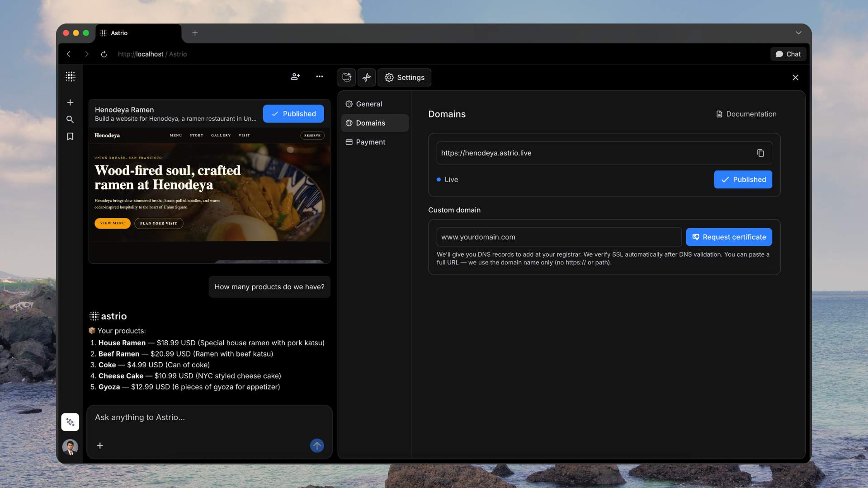Click Published button on Henodeya Ramen card
The width and height of the screenshot is (868, 488).
click(293, 114)
